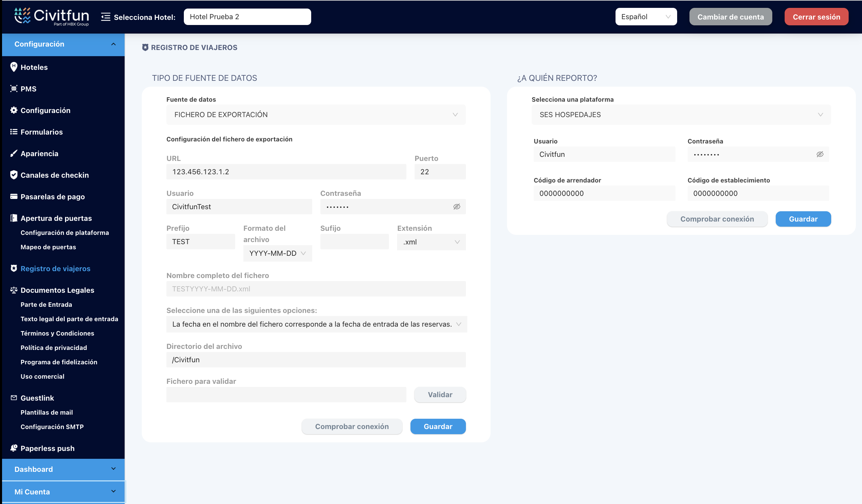Expand the Dashboard sidebar section
The width and height of the screenshot is (862, 504).
(63, 469)
